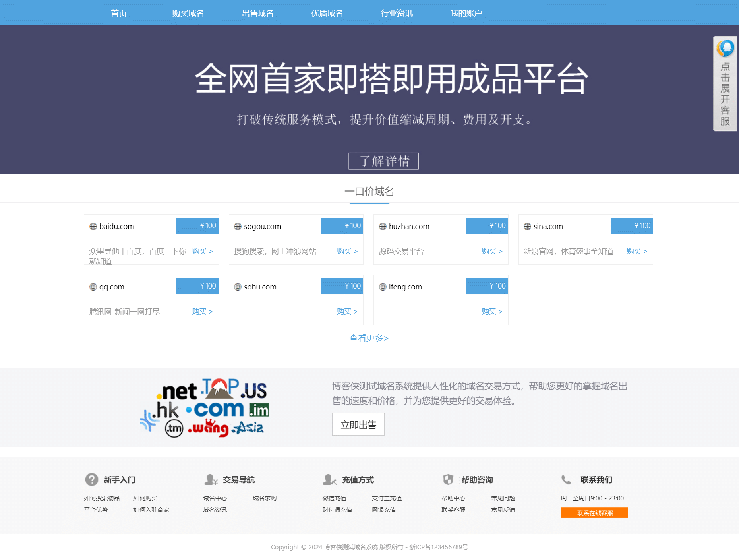Open the 帮助中心 footer link
Image resolution: width=739 pixels, height=560 pixels.
pos(453,498)
